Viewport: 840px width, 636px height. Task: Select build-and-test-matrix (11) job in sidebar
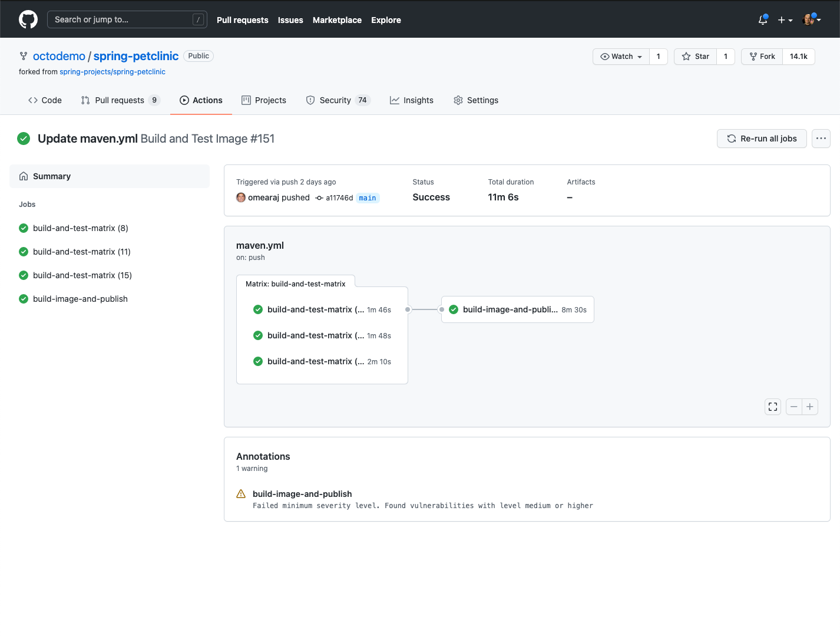pos(81,252)
